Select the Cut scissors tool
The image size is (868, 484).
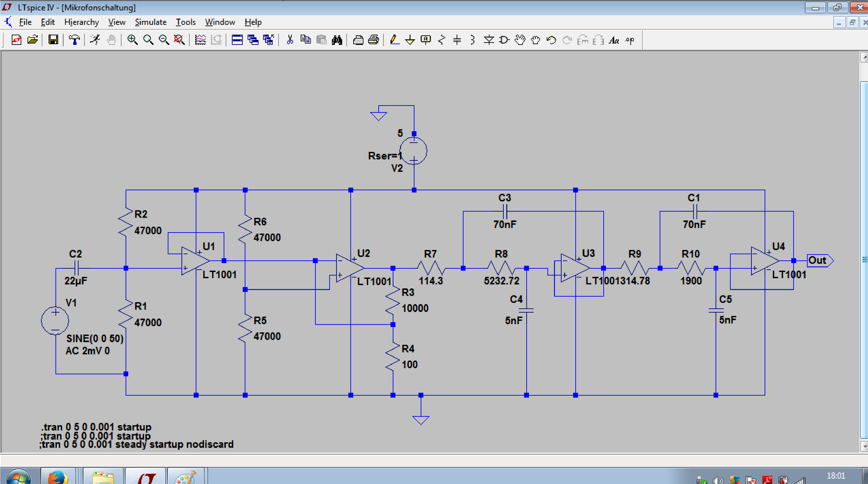point(290,40)
